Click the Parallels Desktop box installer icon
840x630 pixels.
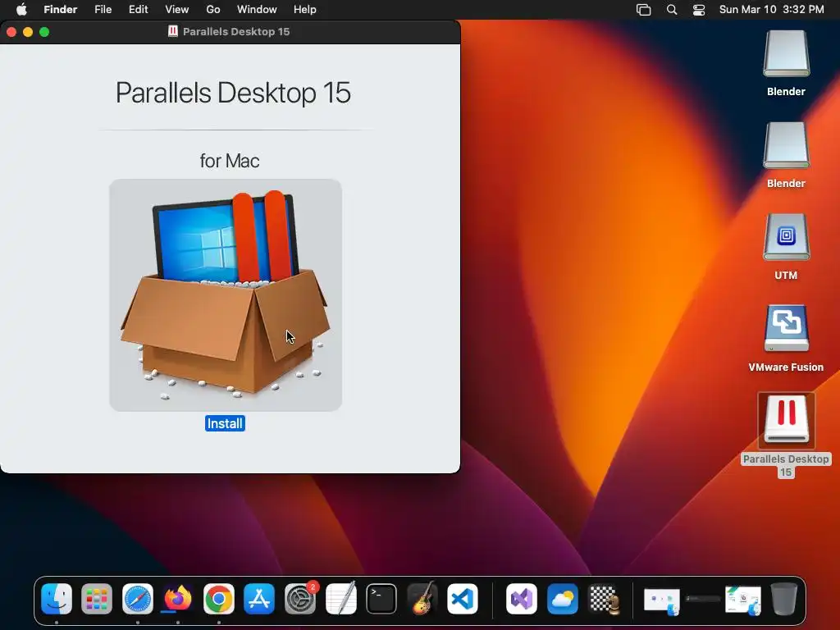pyautogui.click(x=226, y=295)
